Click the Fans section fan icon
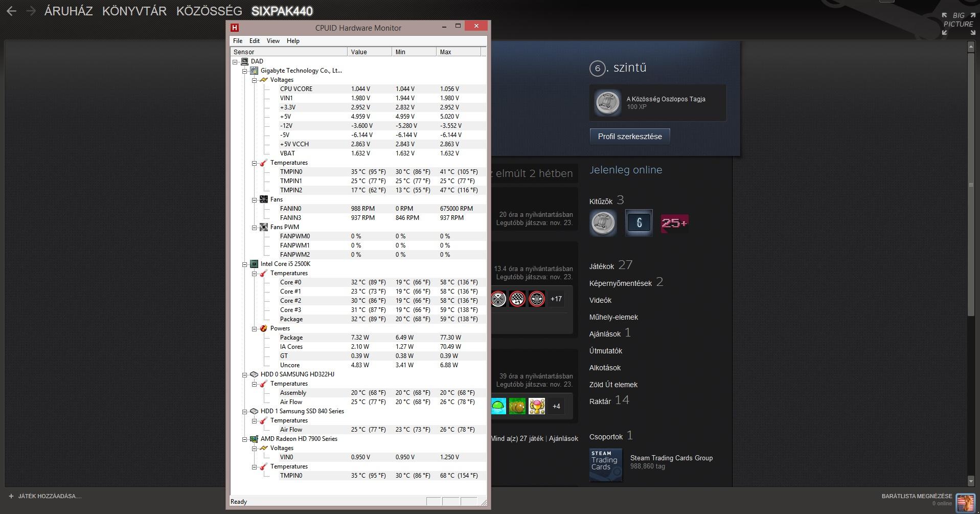Image resolution: width=980 pixels, height=514 pixels. 264,199
